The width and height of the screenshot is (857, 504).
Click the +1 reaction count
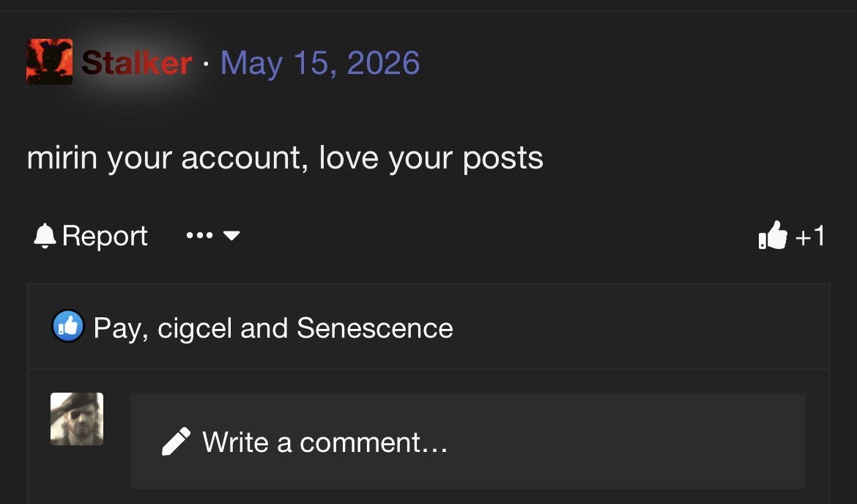click(810, 236)
